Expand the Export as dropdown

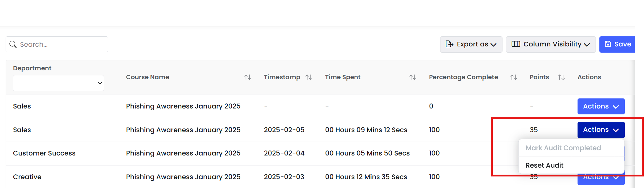click(x=471, y=44)
